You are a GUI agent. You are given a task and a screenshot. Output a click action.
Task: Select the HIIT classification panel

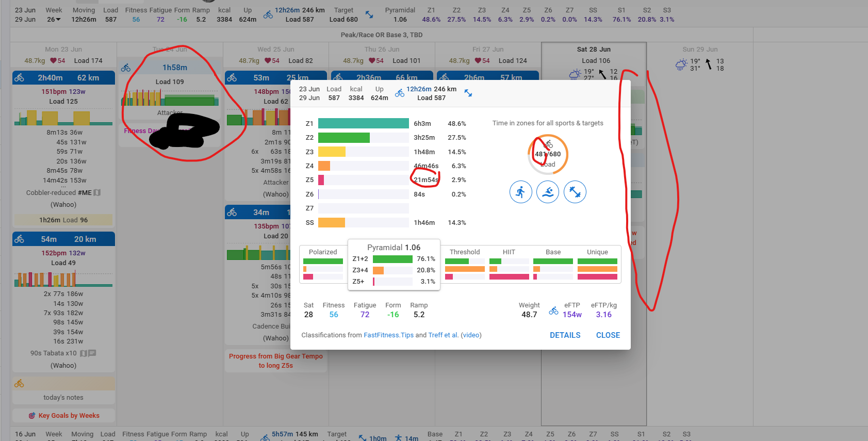(x=509, y=265)
